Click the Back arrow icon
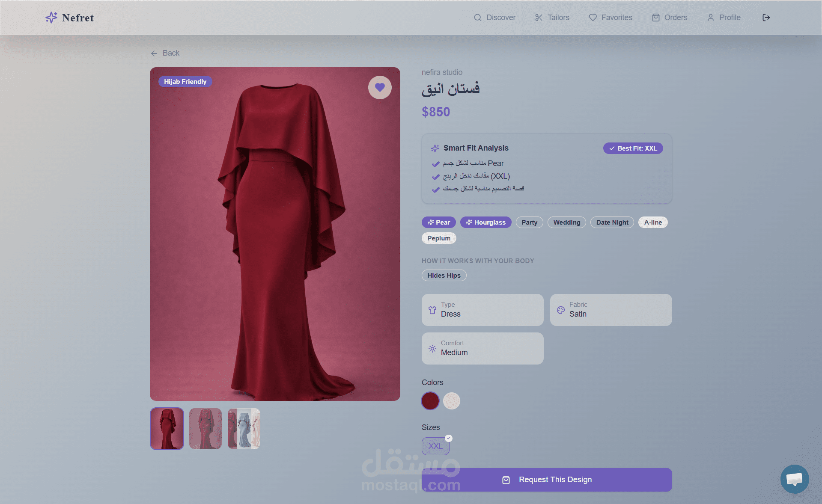Viewport: 822px width, 504px height. pos(154,53)
